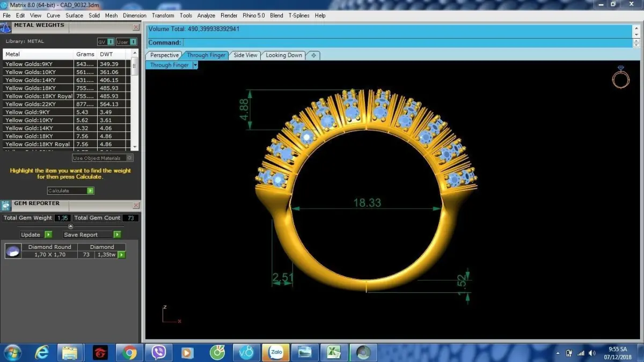
Task: Open Windows Explorer folder in taskbar
Action: (x=70, y=352)
